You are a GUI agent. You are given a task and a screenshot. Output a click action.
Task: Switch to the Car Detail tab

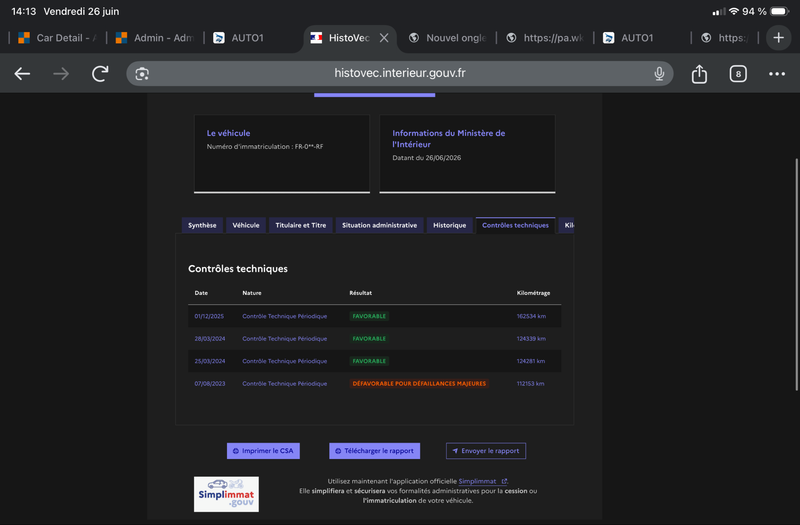[57, 38]
